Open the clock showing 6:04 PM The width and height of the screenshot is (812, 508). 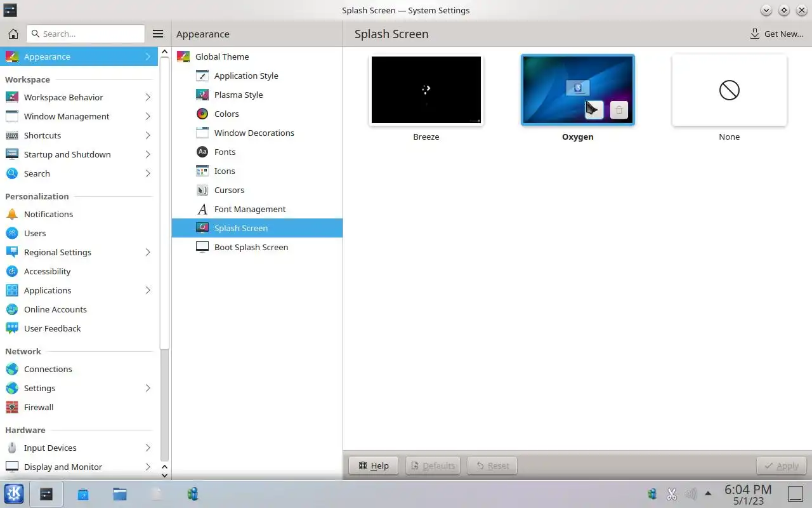pyautogui.click(x=748, y=494)
